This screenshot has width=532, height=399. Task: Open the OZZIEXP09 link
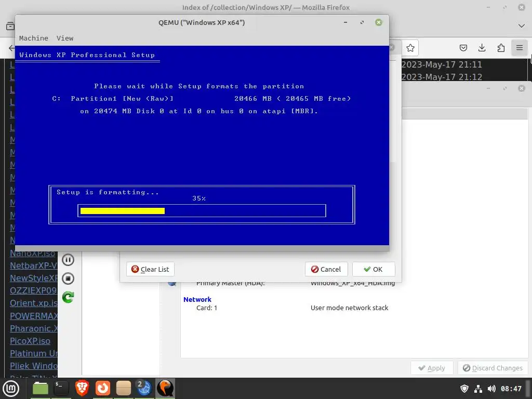[x=33, y=290]
